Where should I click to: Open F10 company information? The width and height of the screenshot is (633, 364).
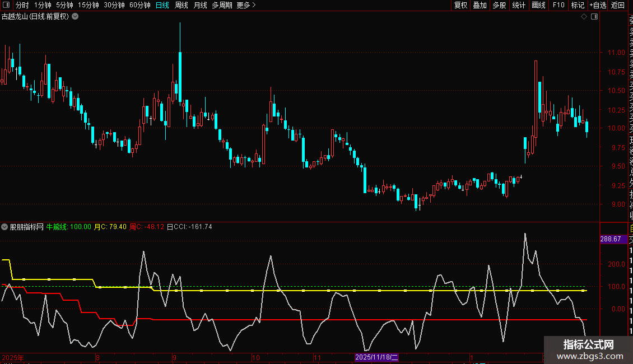click(x=558, y=5)
